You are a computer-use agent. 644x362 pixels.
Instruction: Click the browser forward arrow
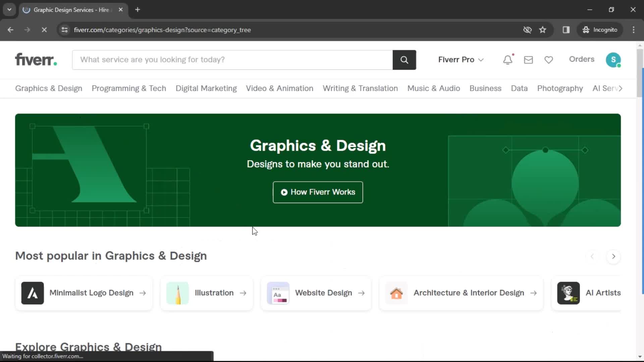27,30
